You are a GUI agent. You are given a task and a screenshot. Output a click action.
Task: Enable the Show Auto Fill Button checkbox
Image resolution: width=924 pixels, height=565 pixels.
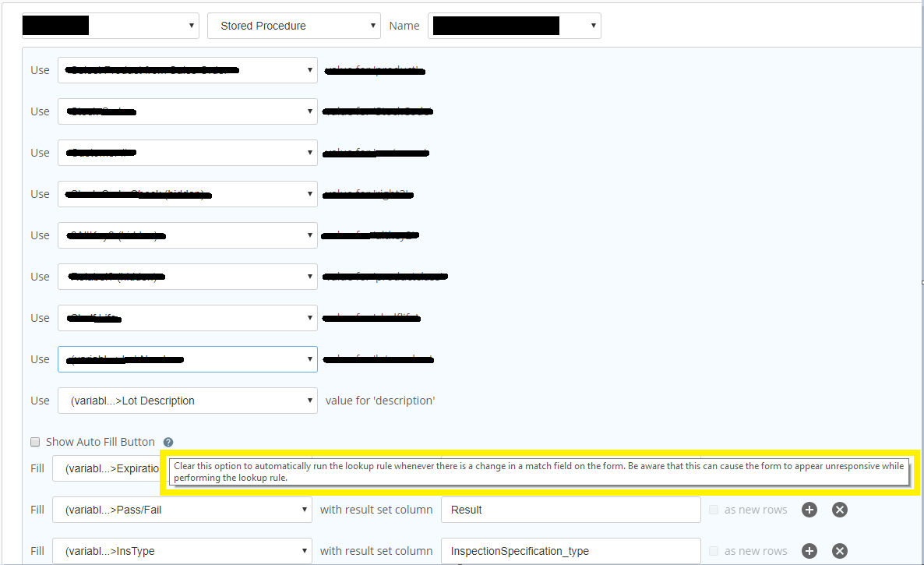pyautogui.click(x=35, y=442)
